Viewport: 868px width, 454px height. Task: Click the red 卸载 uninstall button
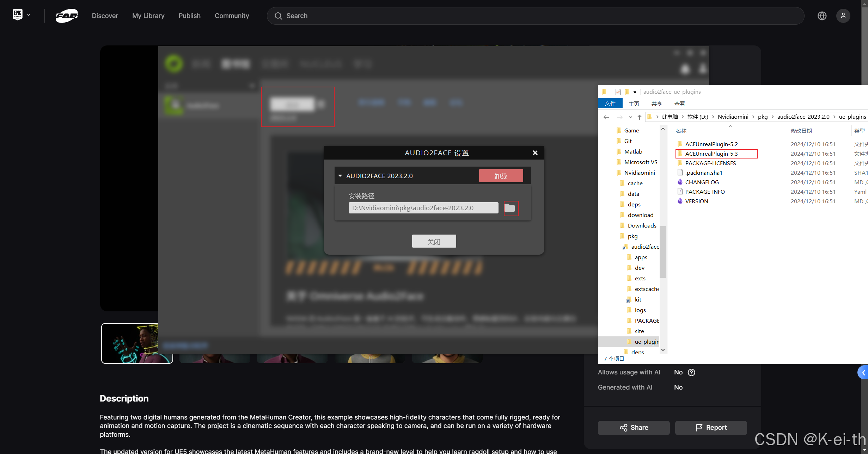pos(501,176)
